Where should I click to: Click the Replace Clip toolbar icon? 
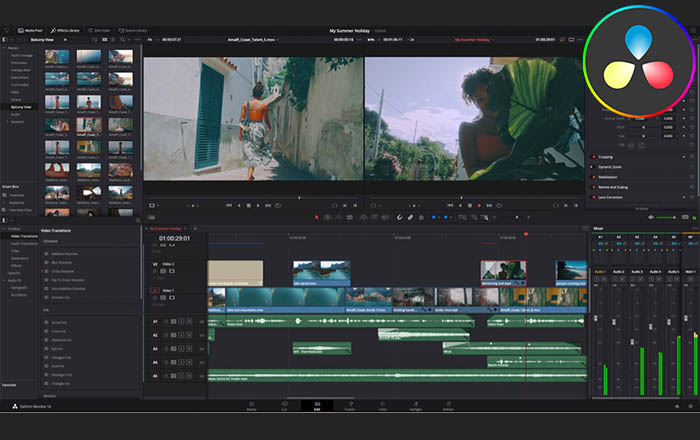coord(385,217)
